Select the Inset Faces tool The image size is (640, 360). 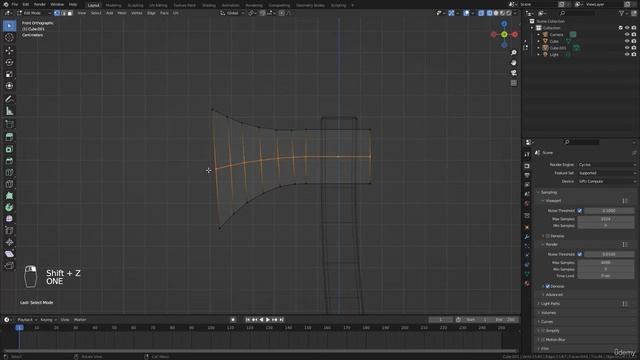[x=9, y=149]
